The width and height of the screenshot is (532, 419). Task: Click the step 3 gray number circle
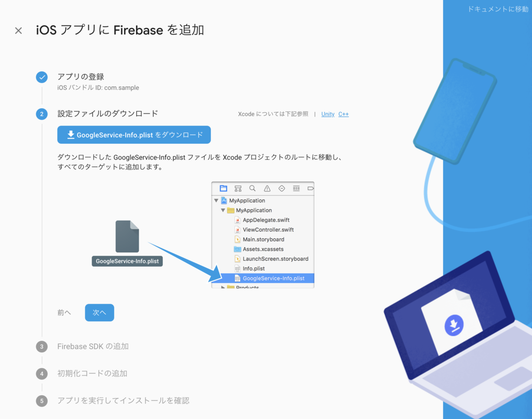coord(42,346)
